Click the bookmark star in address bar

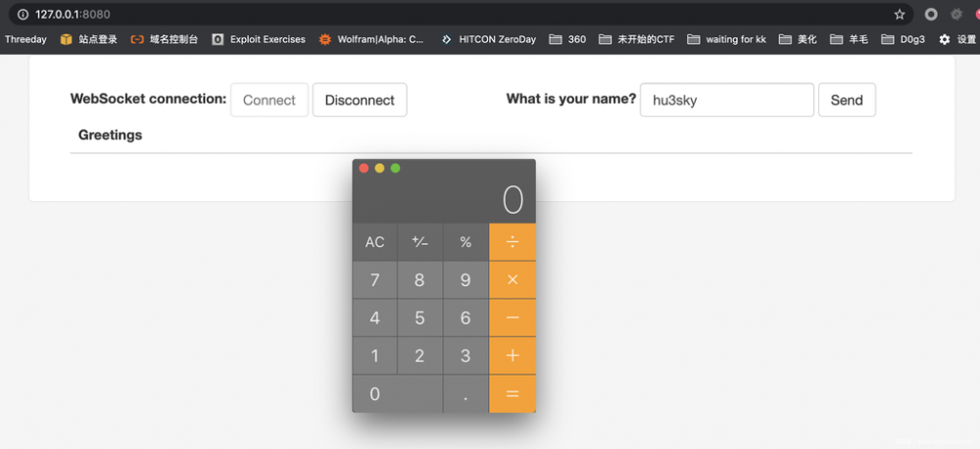coord(900,15)
